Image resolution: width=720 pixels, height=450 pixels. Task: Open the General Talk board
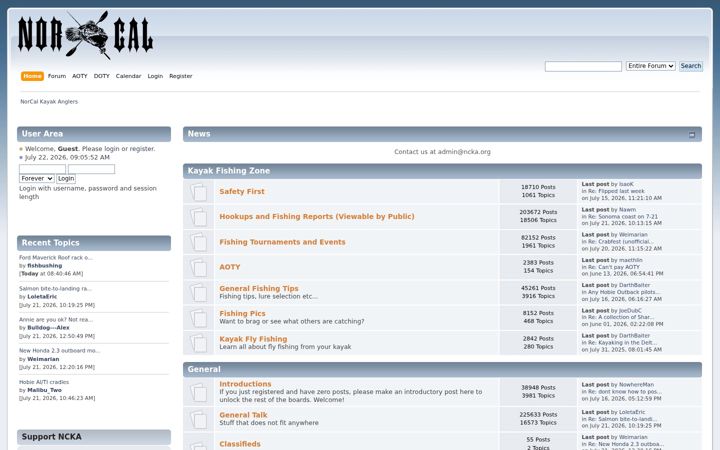[243, 415]
